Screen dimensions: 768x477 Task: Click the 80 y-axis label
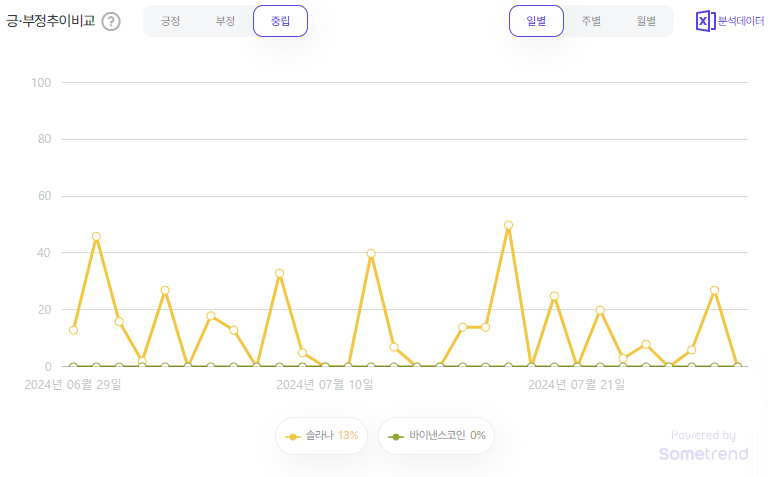coord(45,139)
